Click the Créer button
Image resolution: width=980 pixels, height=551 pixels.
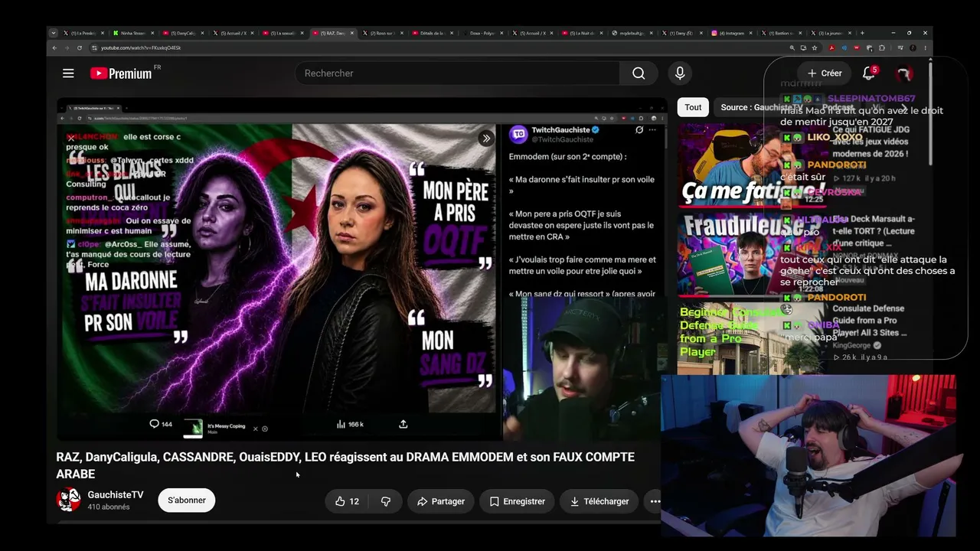click(825, 73)
